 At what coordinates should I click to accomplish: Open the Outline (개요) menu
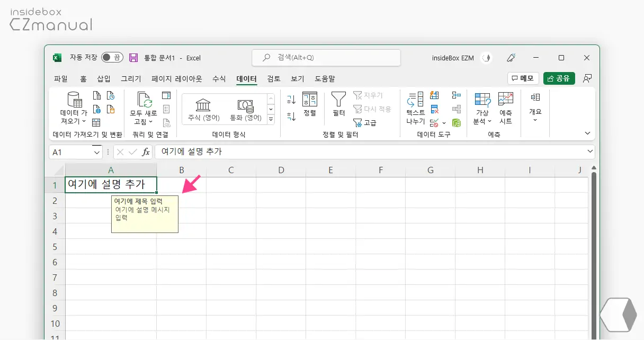pyautogui.click(x=535, y=108)
